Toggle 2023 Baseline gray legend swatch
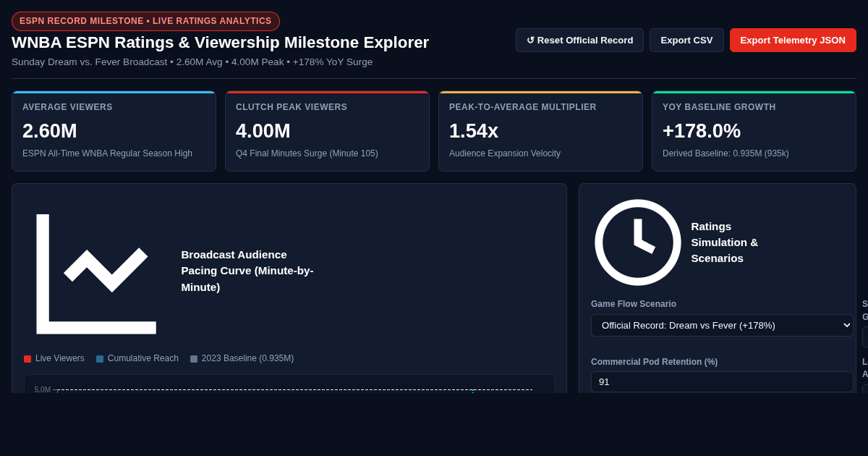Viewport: 868px width, 456px height. pyautogui.click(x=194, y=359)
